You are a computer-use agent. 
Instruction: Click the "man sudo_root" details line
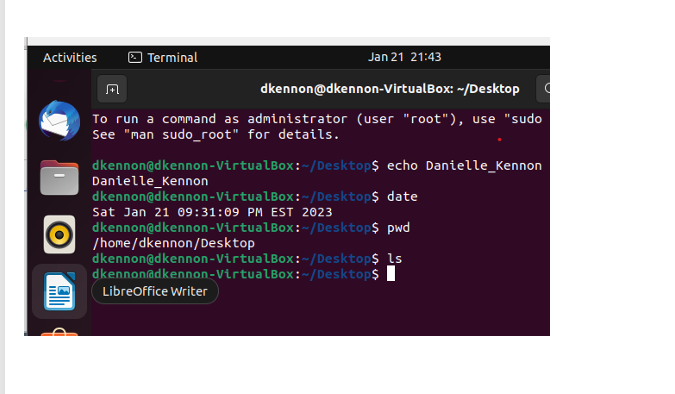coord(216,135)
